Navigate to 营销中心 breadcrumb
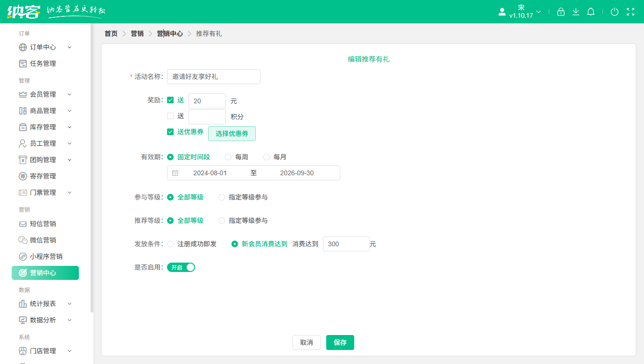The width and height of the screenshot is (644, 364). coord(170,33)
